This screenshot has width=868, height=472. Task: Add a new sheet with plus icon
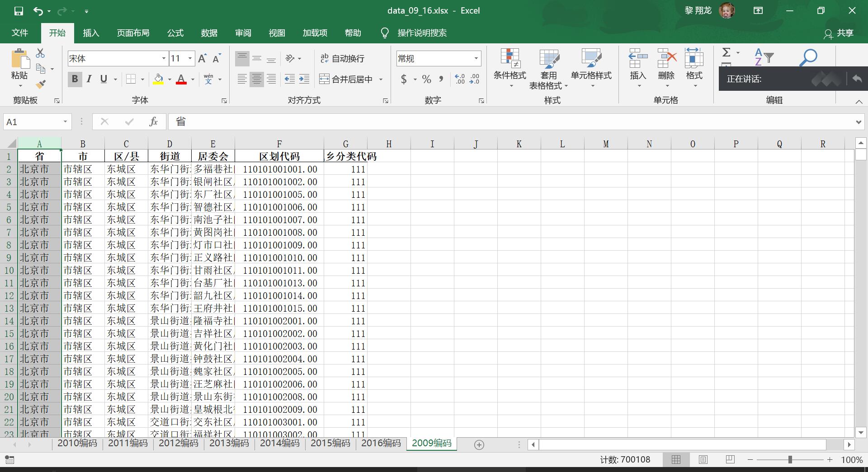479,444
